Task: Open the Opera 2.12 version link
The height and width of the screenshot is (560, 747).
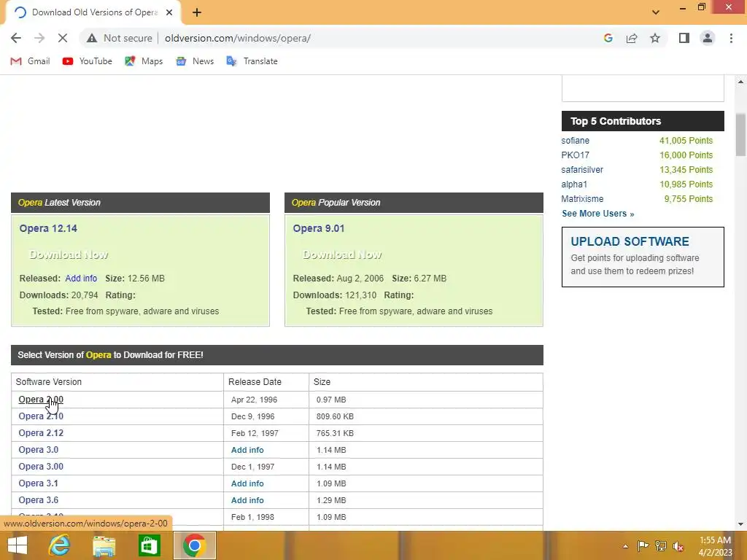Action: 41,433
